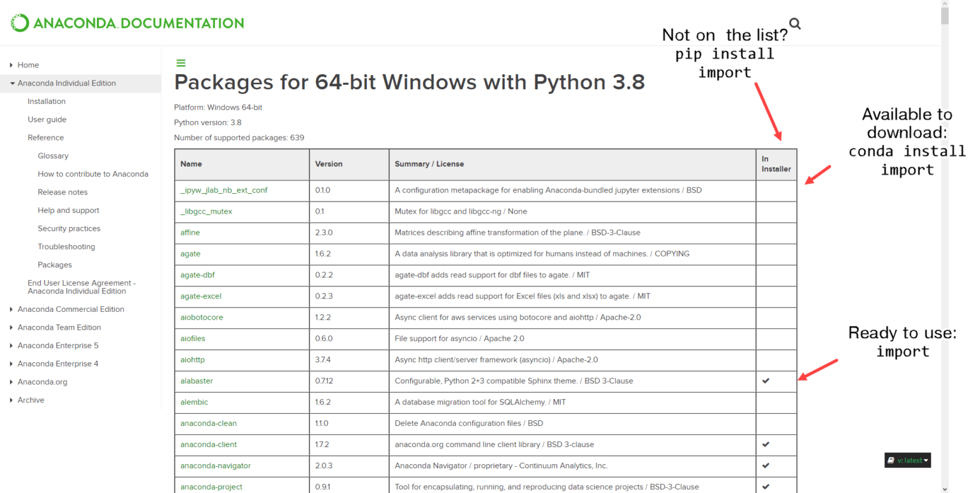Select Release notes in the sidebar

tap(63, 192)
